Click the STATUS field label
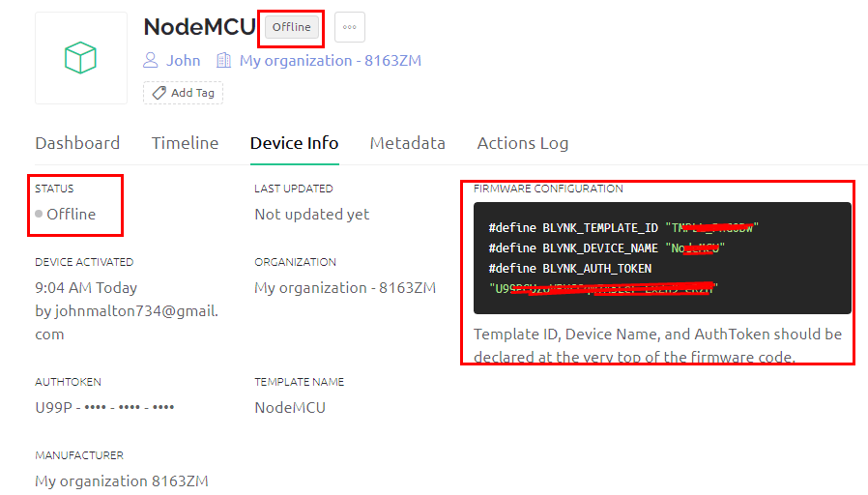 (x=54, y=189)
